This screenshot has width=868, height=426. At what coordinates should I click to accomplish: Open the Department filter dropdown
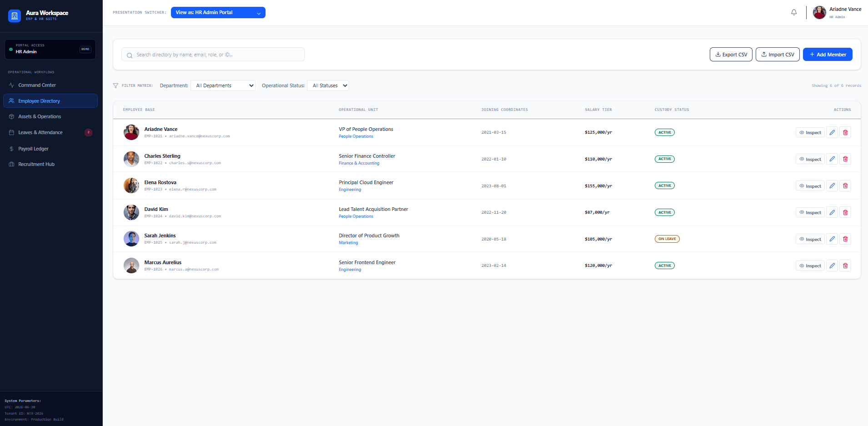click(x=223, y=85)
